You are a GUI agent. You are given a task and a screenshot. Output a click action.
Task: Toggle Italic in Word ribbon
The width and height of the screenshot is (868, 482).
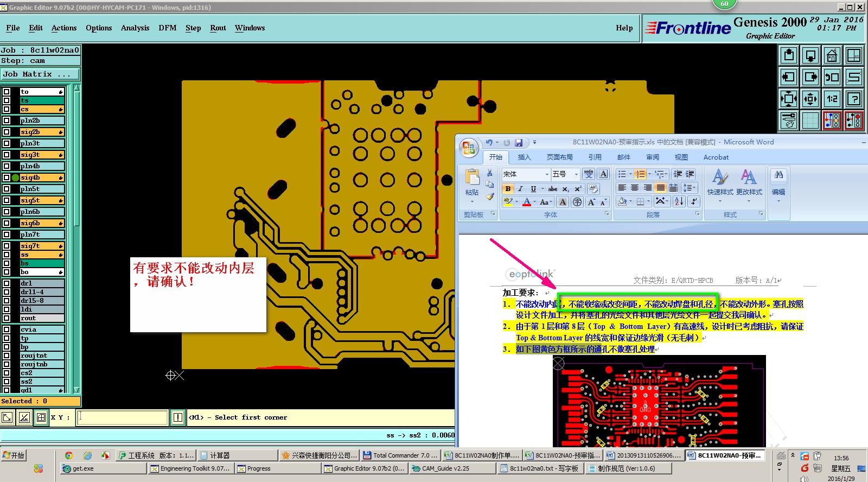520,189
